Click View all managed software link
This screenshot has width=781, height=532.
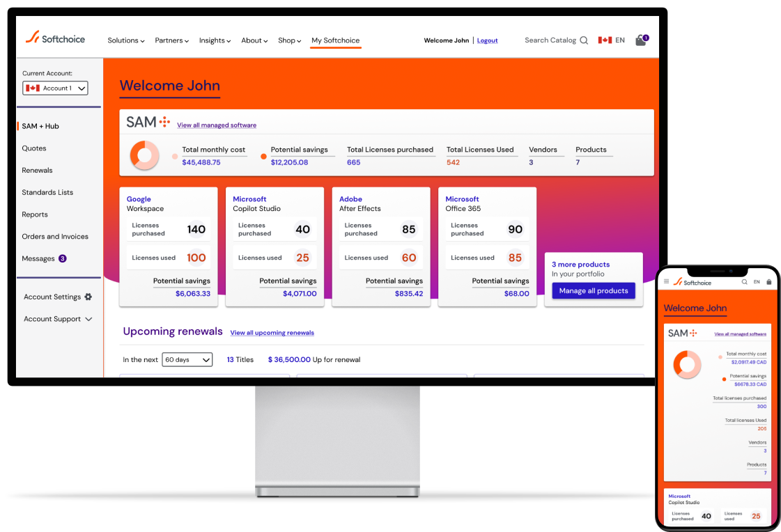pos(217,124)
